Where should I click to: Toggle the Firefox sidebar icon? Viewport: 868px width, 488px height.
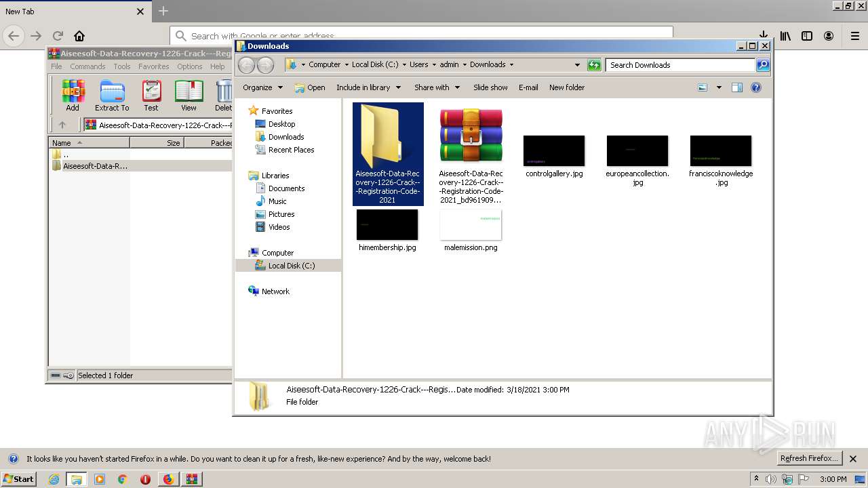pos(807,36)
